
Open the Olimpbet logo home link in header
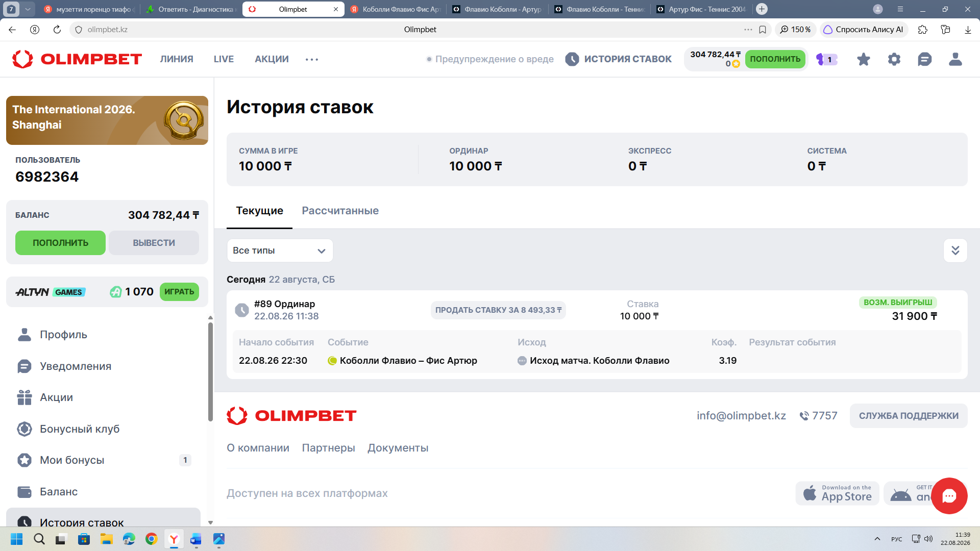coord(77,59)
